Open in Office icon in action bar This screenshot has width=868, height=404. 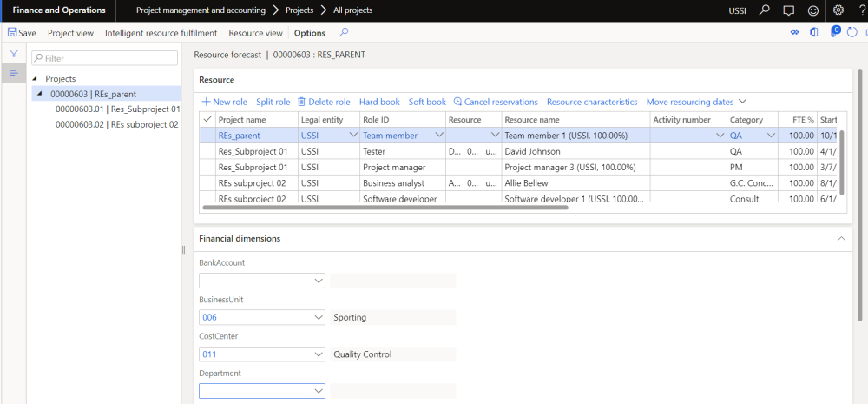coord(814,33)
